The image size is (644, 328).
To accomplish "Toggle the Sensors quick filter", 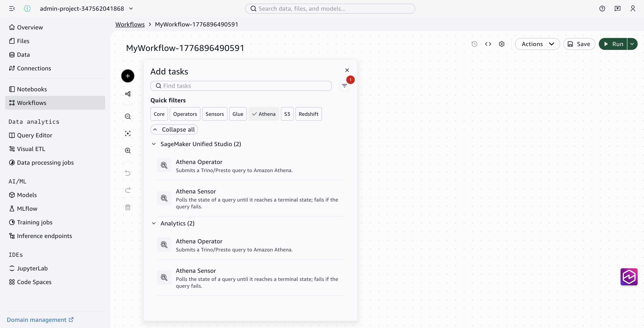I will 214,114.
